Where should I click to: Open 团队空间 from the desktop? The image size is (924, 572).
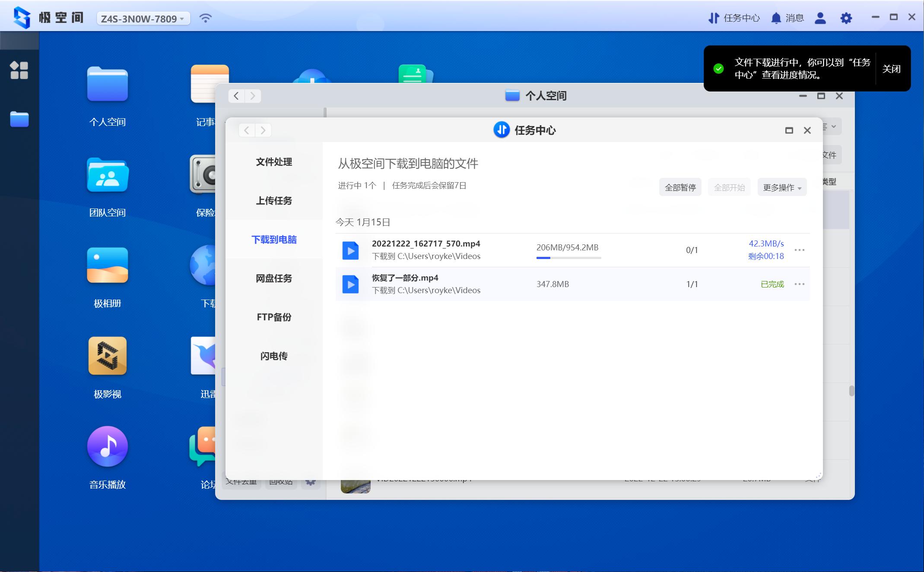[107, 175]
